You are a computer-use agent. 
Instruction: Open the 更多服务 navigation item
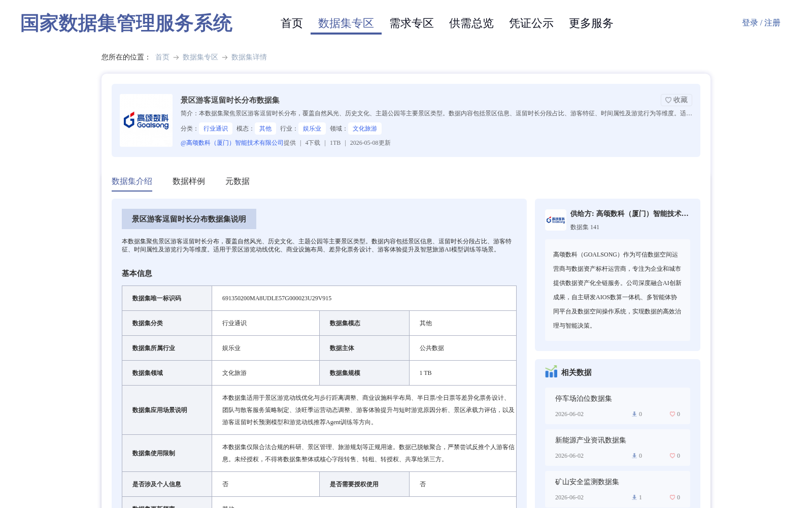[591, 23]
